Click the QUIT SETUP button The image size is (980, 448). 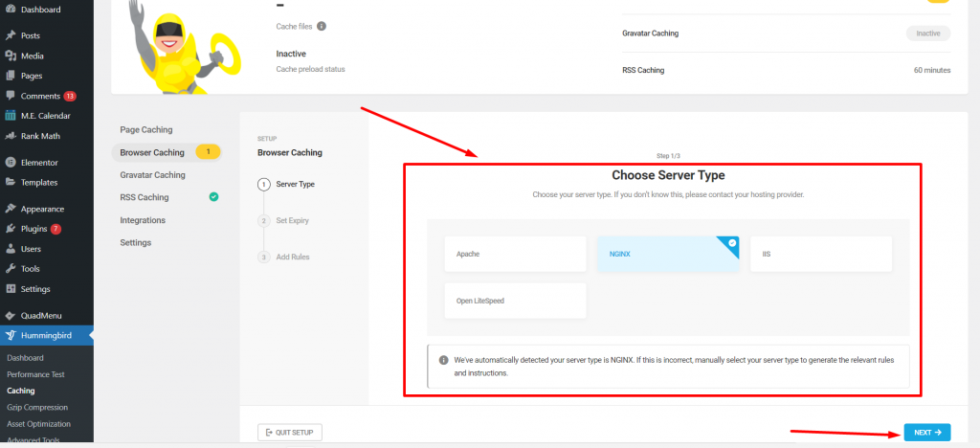point(290,433)
